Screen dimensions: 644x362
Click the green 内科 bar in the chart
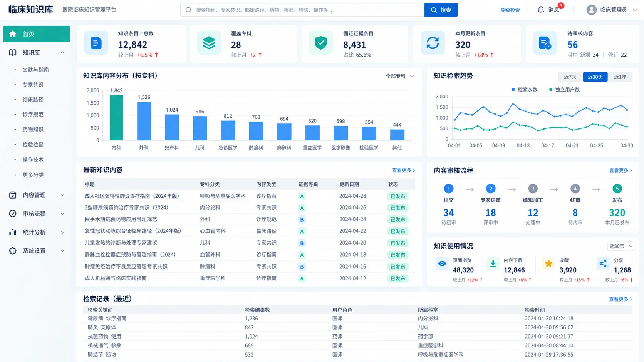click(116, 117)
